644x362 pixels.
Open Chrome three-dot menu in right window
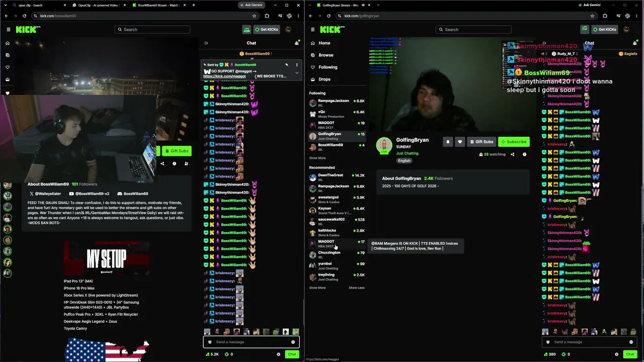coord(636,16)
